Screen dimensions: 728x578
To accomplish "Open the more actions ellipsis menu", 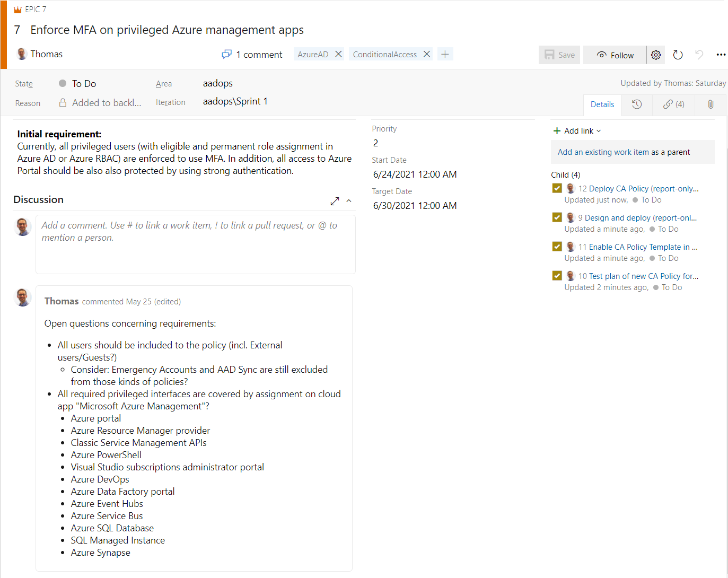I will pos(721,55).
